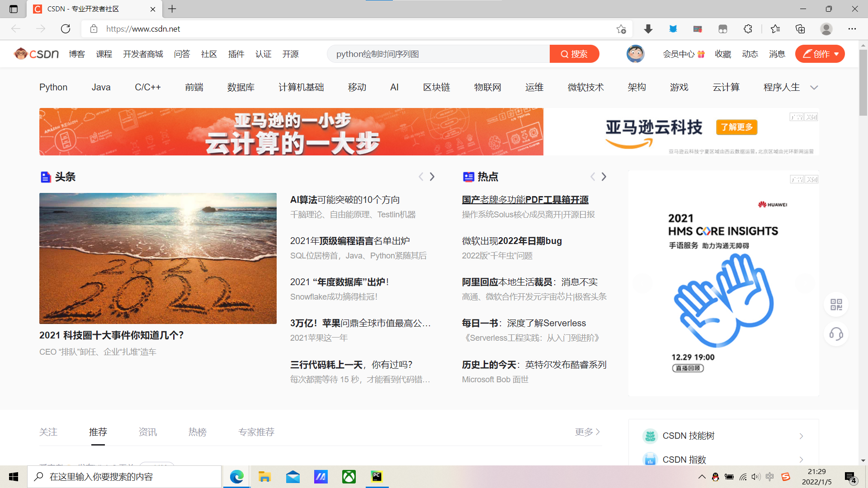Open the Python category
This screenshot has height=488, width=868.
click(x=53, y=87)
